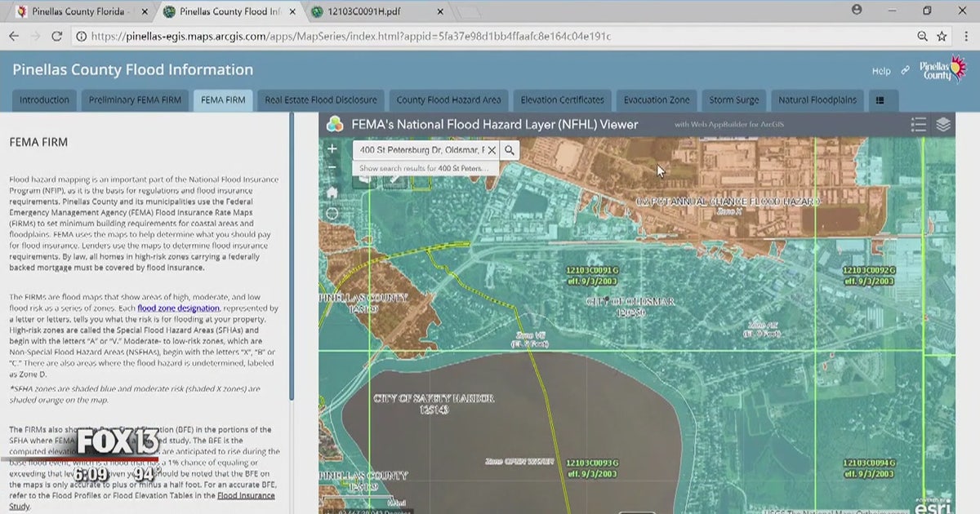This screenshot has height=514, width=980.
Task: Select the 'Show search results for' suggestion
Action: pos(424,168)
